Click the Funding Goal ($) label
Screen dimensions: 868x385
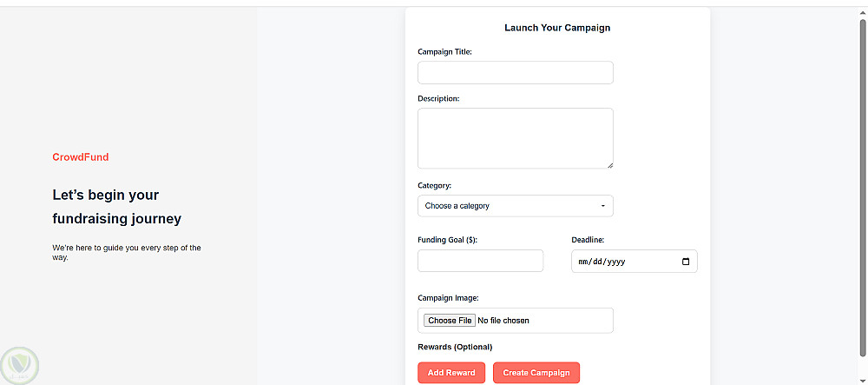point(447,240)
